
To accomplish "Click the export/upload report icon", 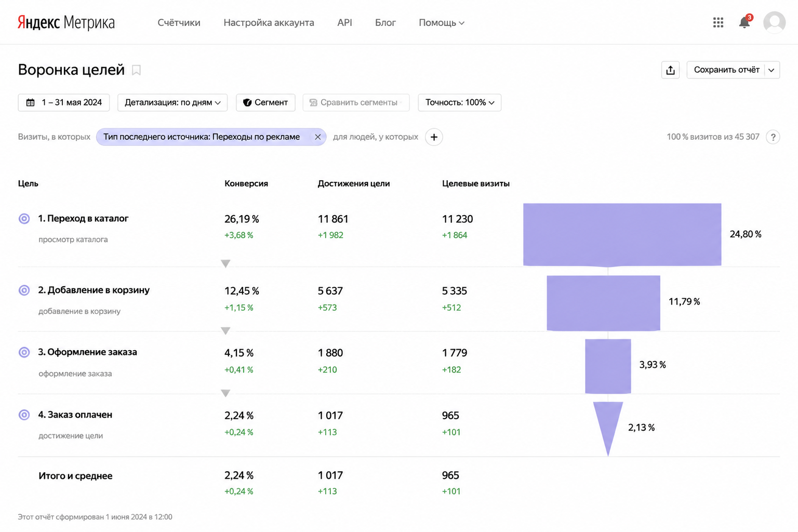I will pos(670,70).
